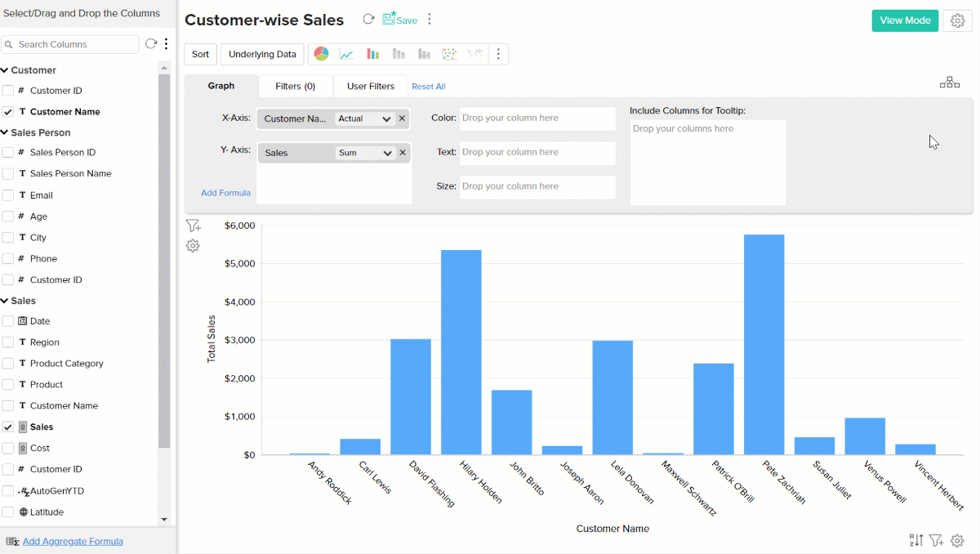Select the pie chart type icon
The height and width of the screenshot is (554, 980).
click(x=322, y=54)
